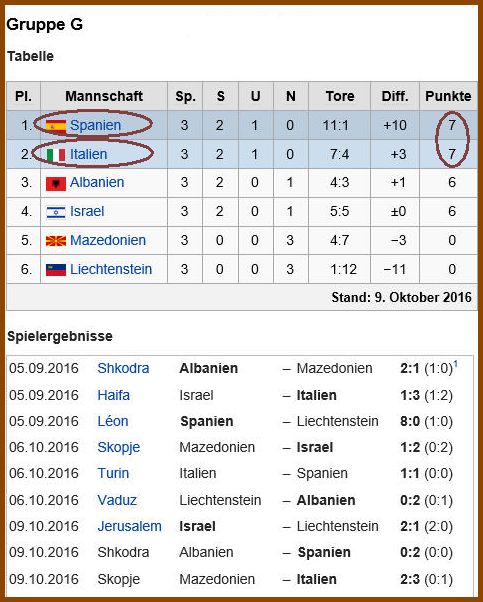
Task: Click the Macedonia flag icon
Action: tap(56, 241)
